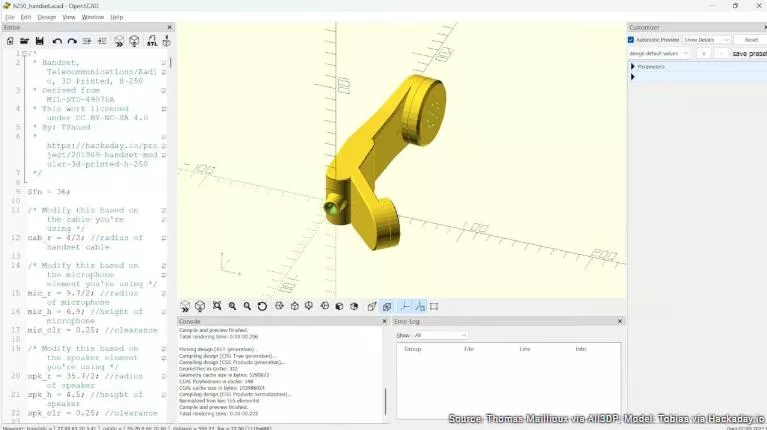Toggle the Show Axes button in viewport toolbar

coord(404,306)
